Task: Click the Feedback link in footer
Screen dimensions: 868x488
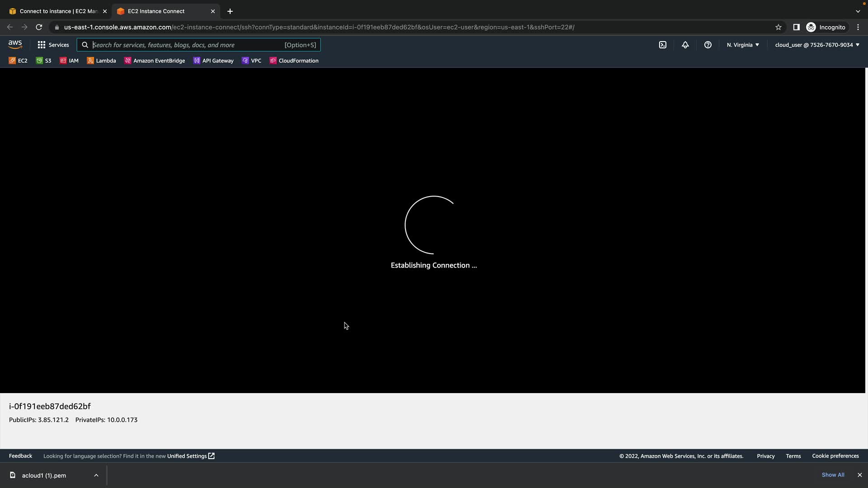Action: (20, 456)
